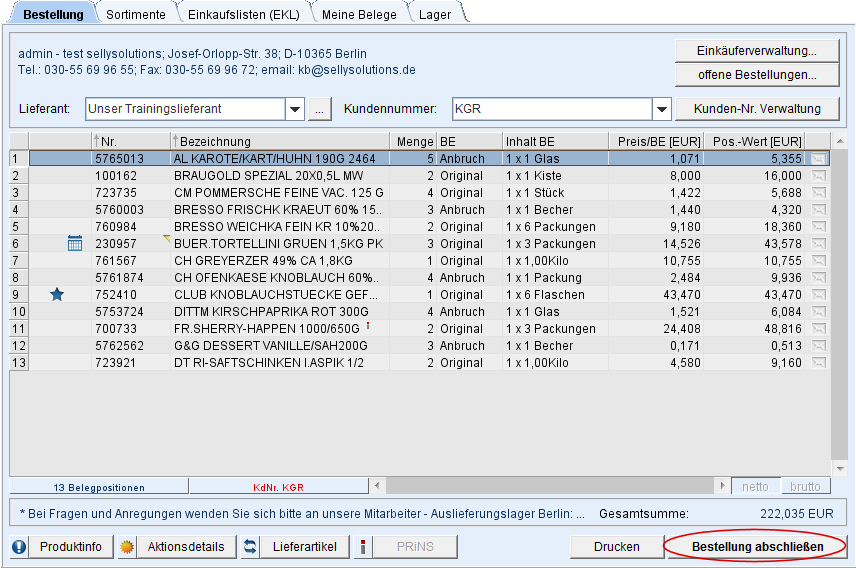Click the blue star icon in row 9
This screenshot has height=568, width=856.
tap(57, 295)
